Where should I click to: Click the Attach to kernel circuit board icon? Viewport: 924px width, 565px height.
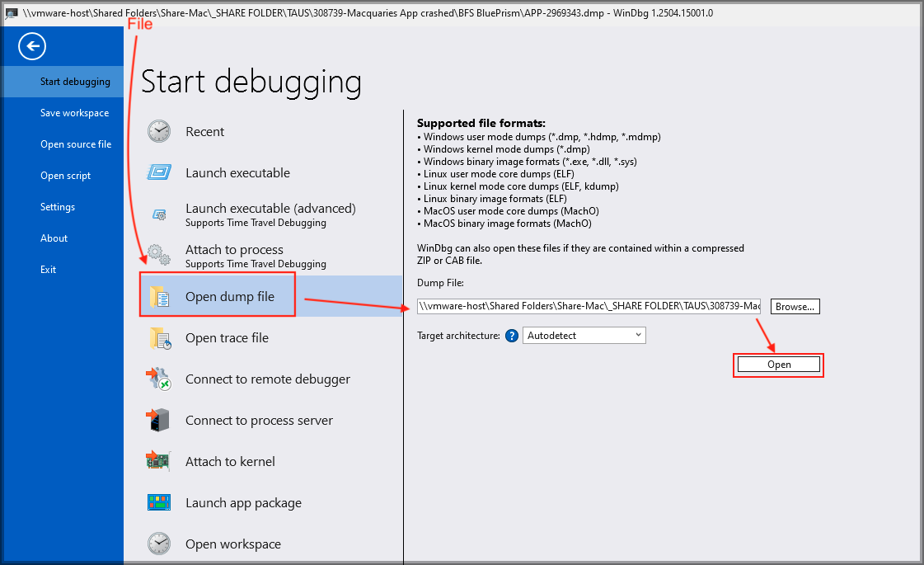(x=159, y=461)
